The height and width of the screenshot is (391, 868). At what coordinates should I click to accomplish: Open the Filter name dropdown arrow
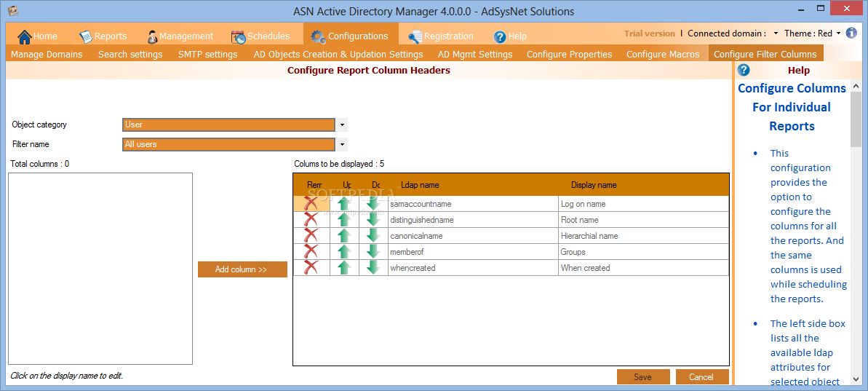[342, 145]
